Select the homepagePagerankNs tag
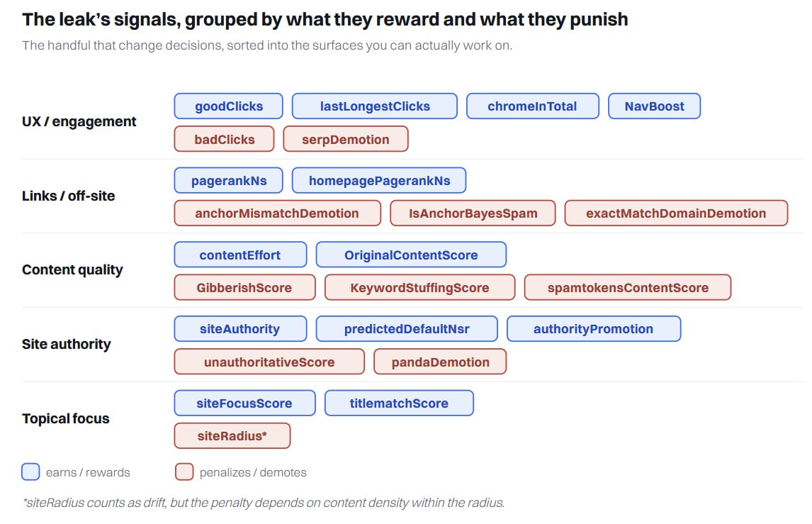 tap(379, 180)
